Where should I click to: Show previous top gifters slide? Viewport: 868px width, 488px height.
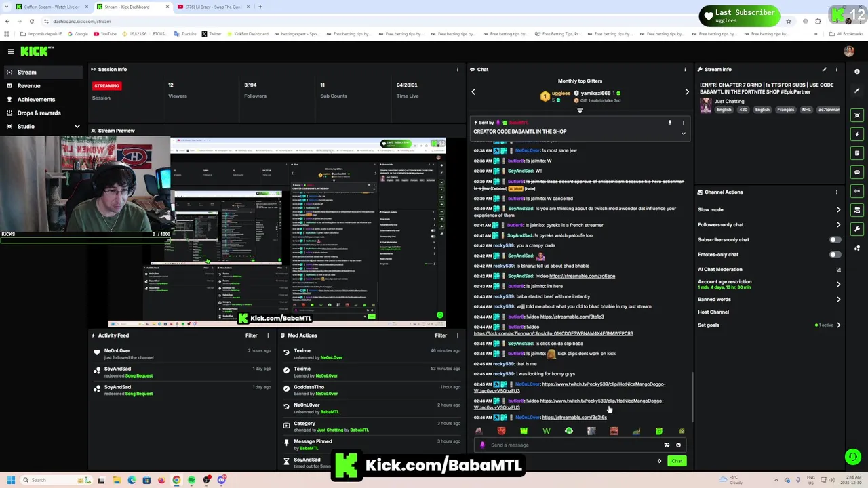[473, 92]
